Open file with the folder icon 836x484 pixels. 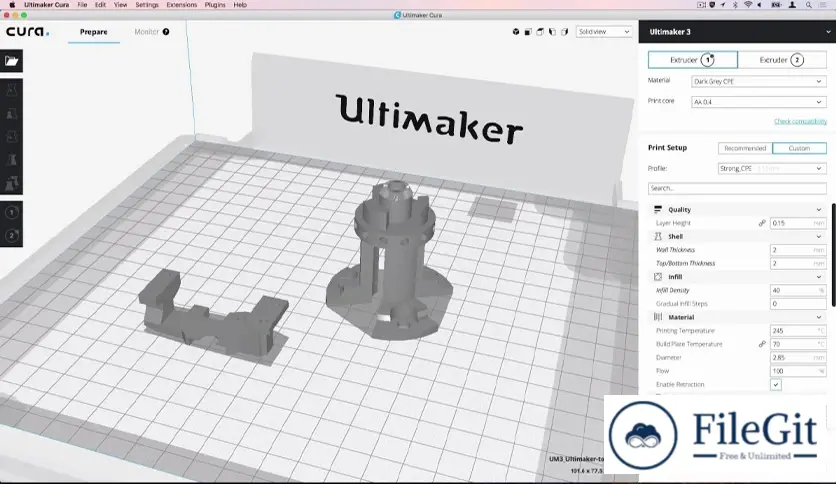coord(12,61)
